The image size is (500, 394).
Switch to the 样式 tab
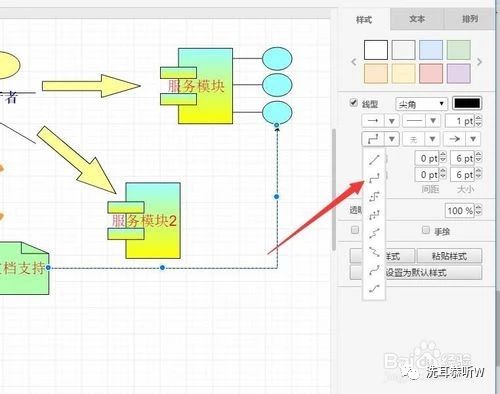pyautogui.click(x=364, y=20)
